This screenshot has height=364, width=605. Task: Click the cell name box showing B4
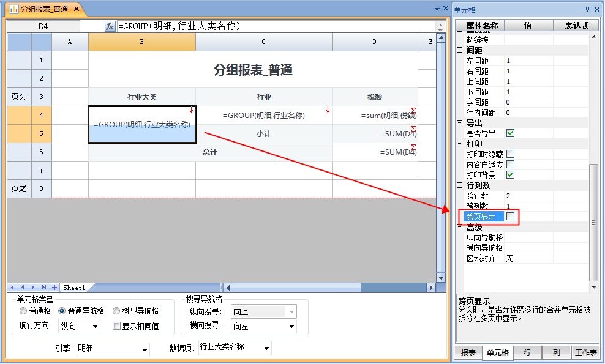point(43,26)
